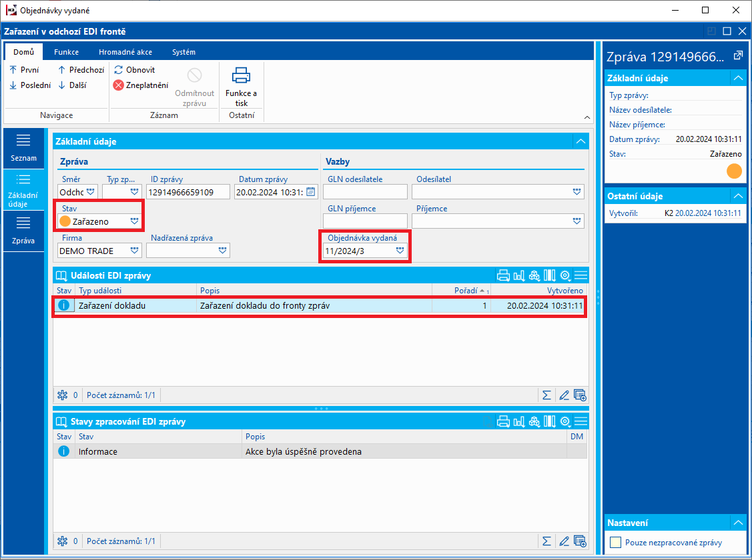Open grouping cubes icon in Události EDI zprávy
This screenshot has width=752, height=560.
(x=534, y=275)
